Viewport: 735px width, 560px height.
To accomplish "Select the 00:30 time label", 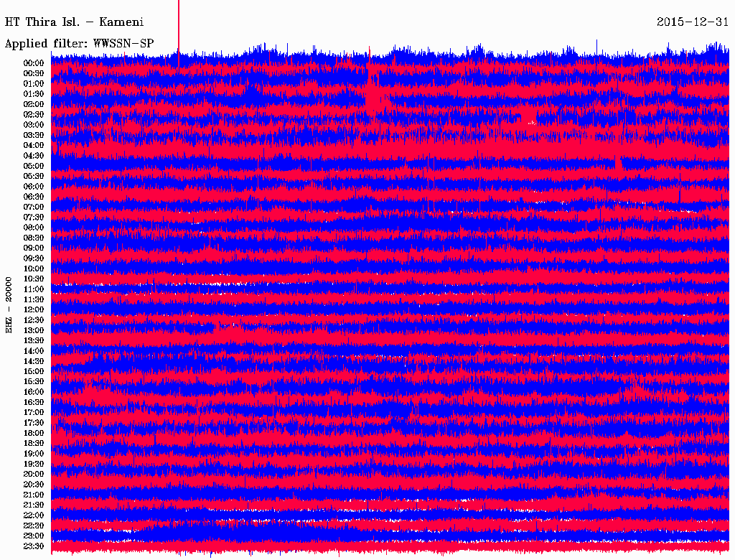I will (x=34, y=73).
